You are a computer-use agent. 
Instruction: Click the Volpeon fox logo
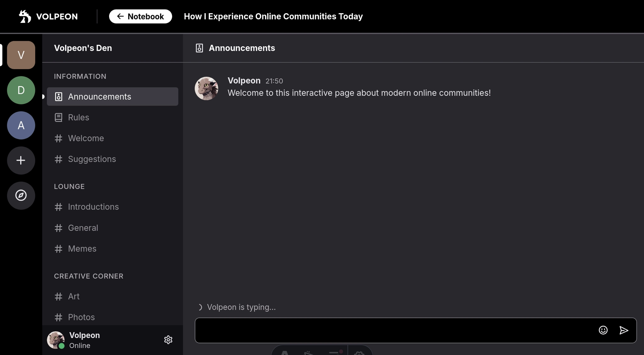(x=25, y=16)
